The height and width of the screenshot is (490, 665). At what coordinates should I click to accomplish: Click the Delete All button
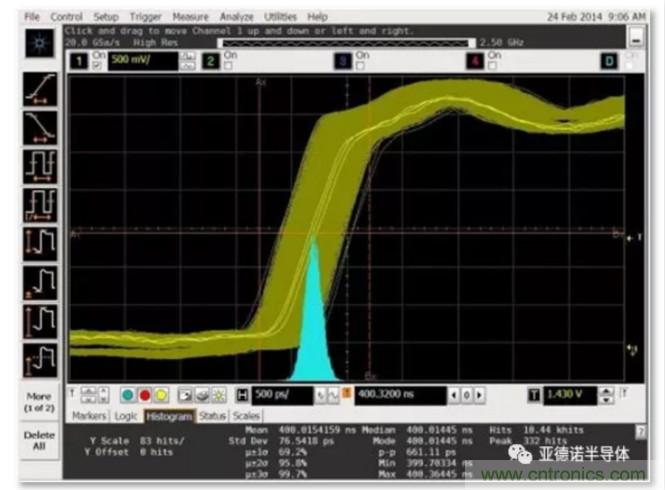[39, 440]
